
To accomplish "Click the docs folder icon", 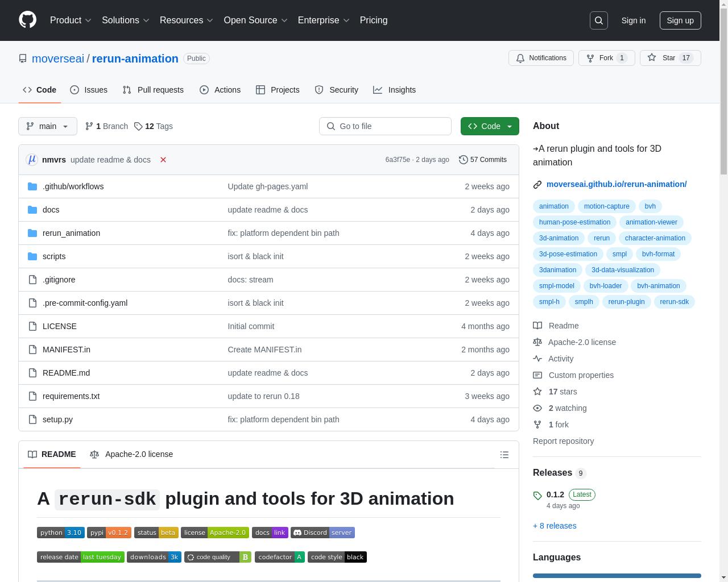I will tap(32, 210).
